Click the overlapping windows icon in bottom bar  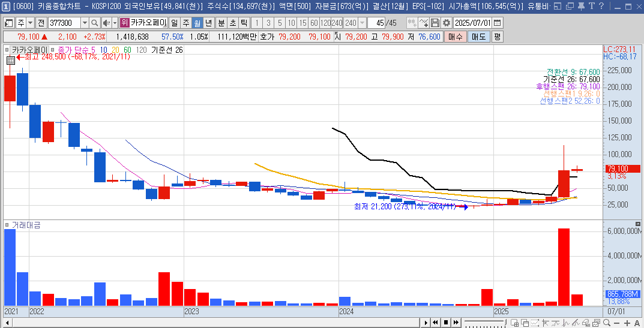(x=525, y=323)
